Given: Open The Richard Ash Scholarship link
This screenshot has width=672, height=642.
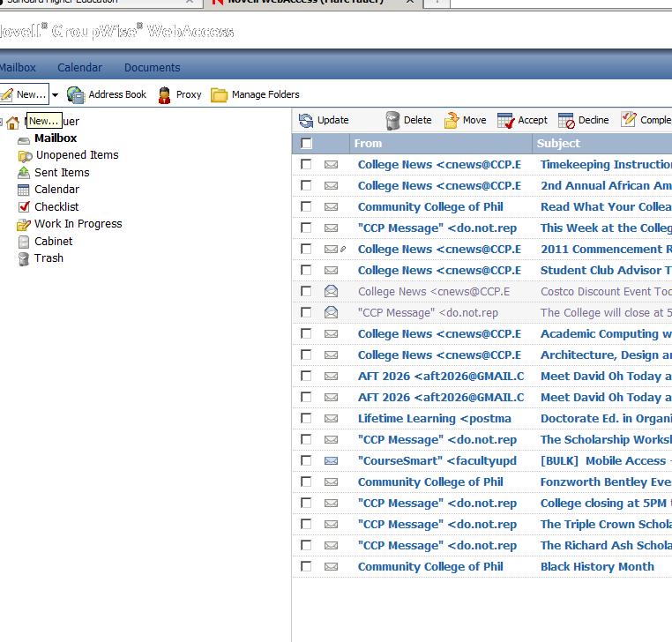Looking at the screenshot, I should (x=606, y=545).
